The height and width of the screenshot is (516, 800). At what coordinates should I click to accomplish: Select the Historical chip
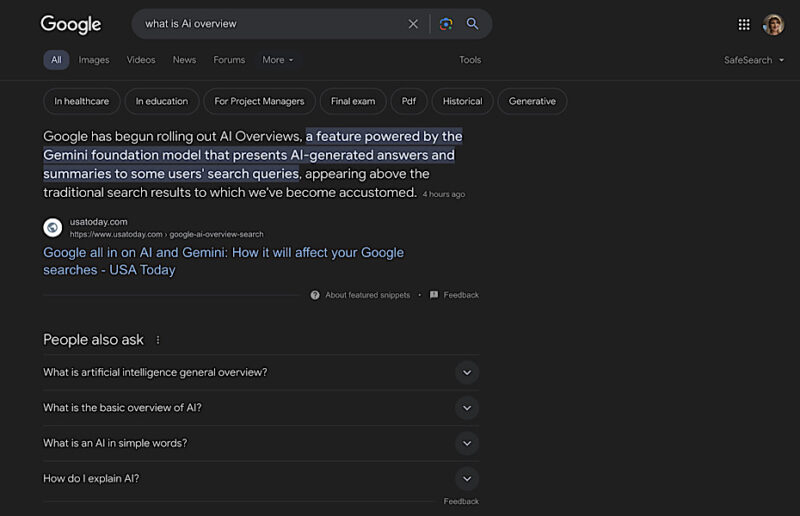(x=462, y=101)
